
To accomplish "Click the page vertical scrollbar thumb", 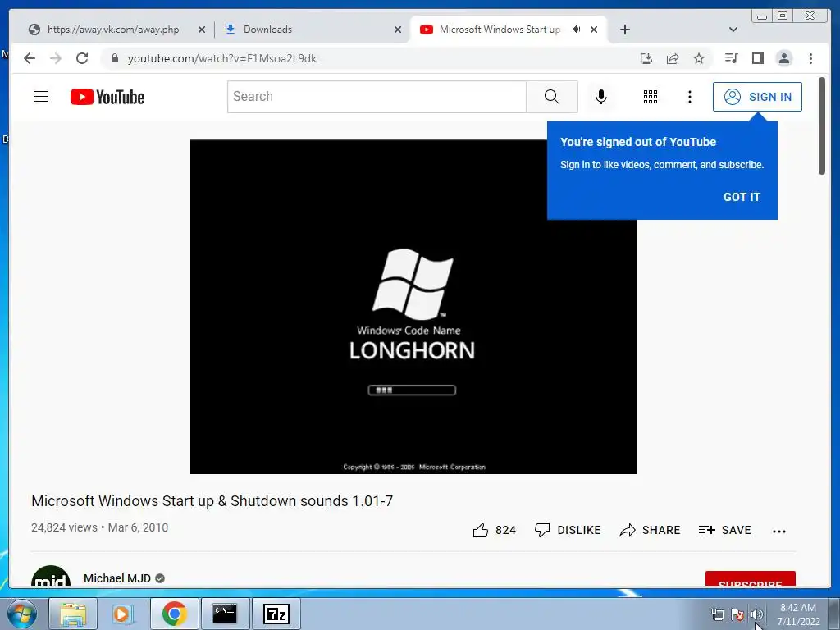I will coord(822,126).
